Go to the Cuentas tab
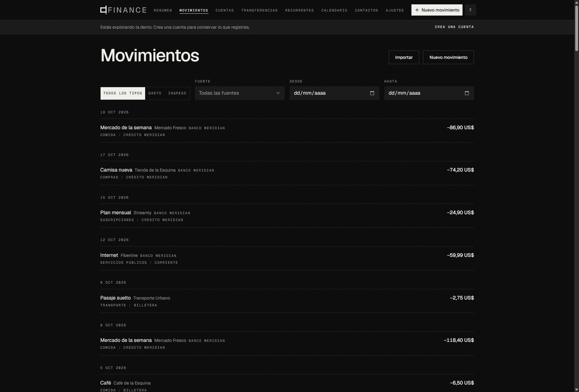The height and width of the screenshot is (392, 579). [225, 10]
